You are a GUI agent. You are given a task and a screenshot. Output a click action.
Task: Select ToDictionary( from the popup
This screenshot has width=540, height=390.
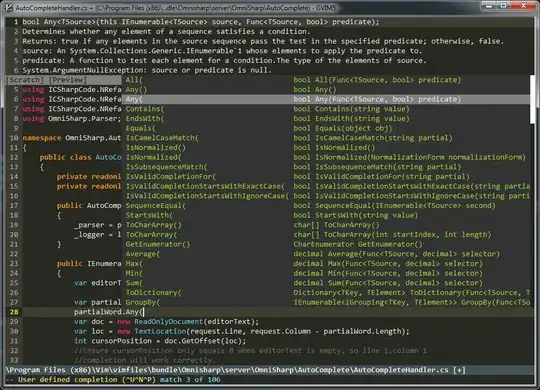point(326,292)
